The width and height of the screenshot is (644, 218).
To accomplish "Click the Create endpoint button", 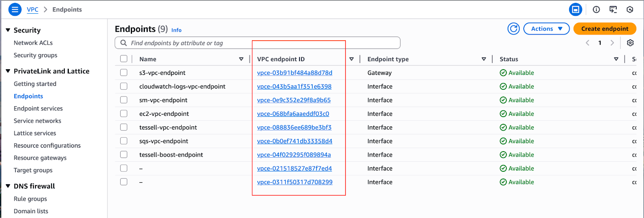I will (x=605, y=29).
